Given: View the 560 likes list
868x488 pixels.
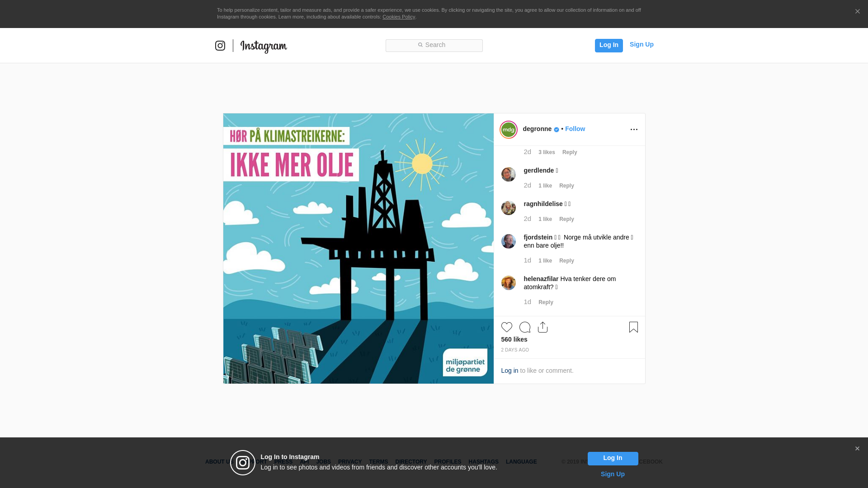Looking at the screenshot, I should click(x=514, y=339).
